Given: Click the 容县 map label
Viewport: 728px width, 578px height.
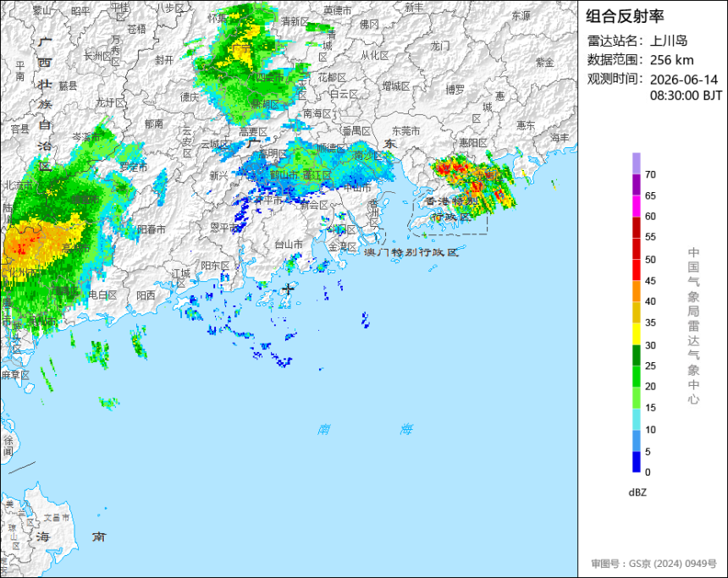Looking at the screenshot, I should tap(20, 129).
